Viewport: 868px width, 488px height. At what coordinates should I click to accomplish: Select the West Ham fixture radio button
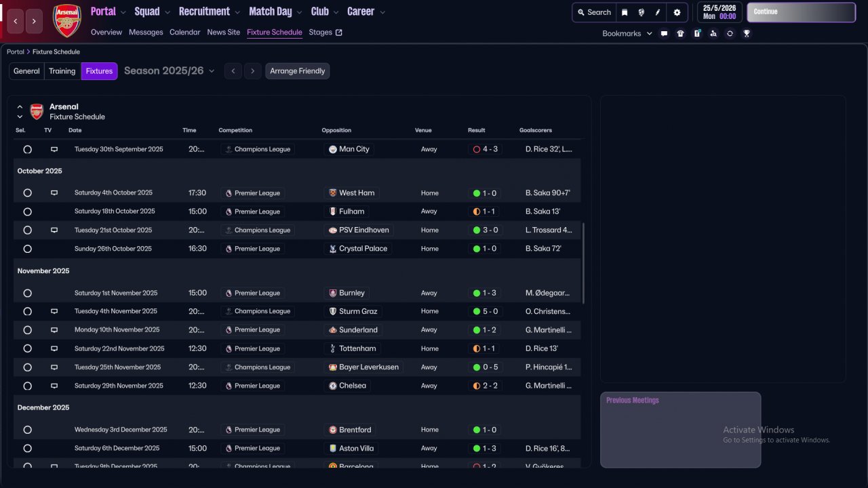[27, 193]
